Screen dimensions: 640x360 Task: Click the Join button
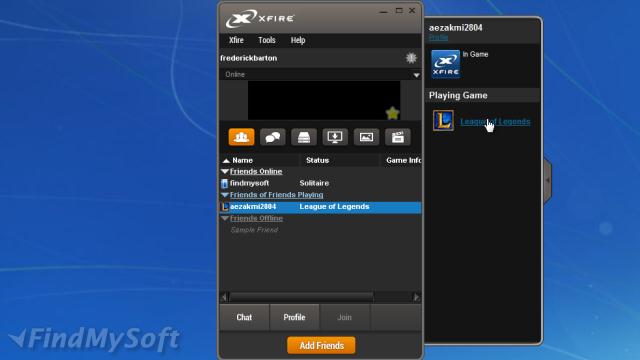(x=344, y=317)
